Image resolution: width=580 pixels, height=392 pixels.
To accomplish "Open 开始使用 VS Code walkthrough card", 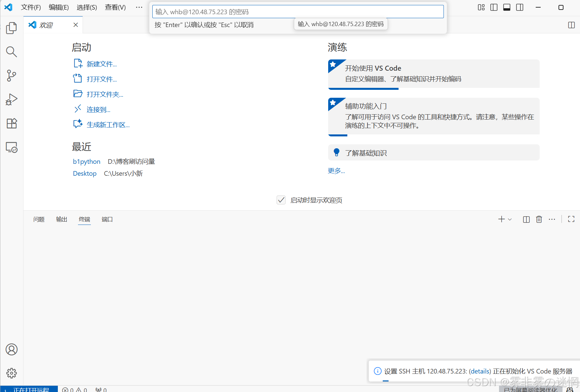I will [x=434, y=74].
